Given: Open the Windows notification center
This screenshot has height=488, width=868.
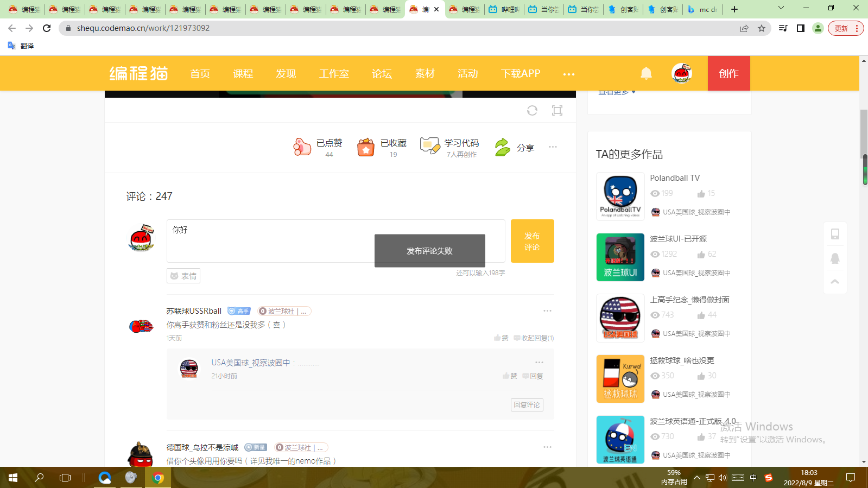Looking at the screenshot, I should click(851, 478).
